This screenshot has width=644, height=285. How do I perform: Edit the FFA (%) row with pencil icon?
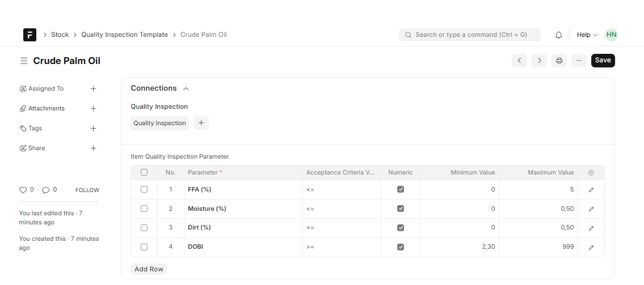coord(591,190)
